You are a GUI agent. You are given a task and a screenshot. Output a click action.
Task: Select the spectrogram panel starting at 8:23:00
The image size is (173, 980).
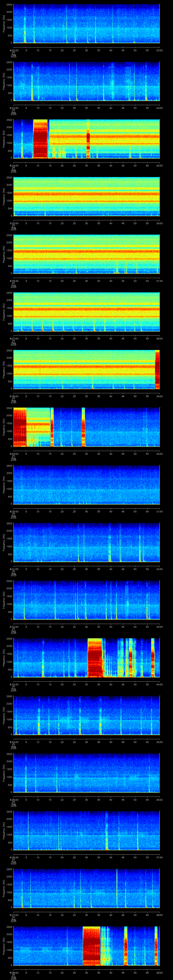click(x=86, y=81)
